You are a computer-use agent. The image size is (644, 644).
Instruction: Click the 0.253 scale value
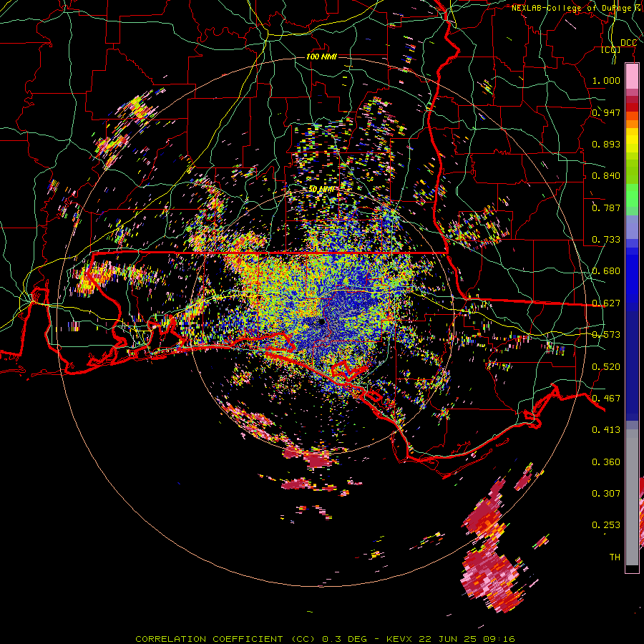[x=606, y=525]
